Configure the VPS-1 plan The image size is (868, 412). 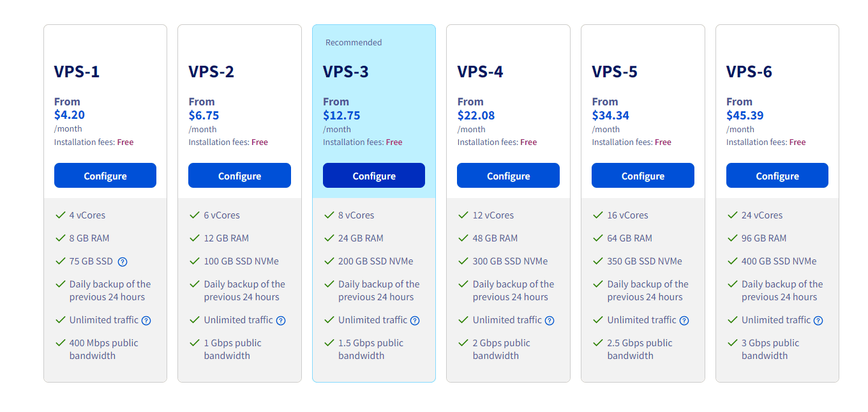(105, 176)
